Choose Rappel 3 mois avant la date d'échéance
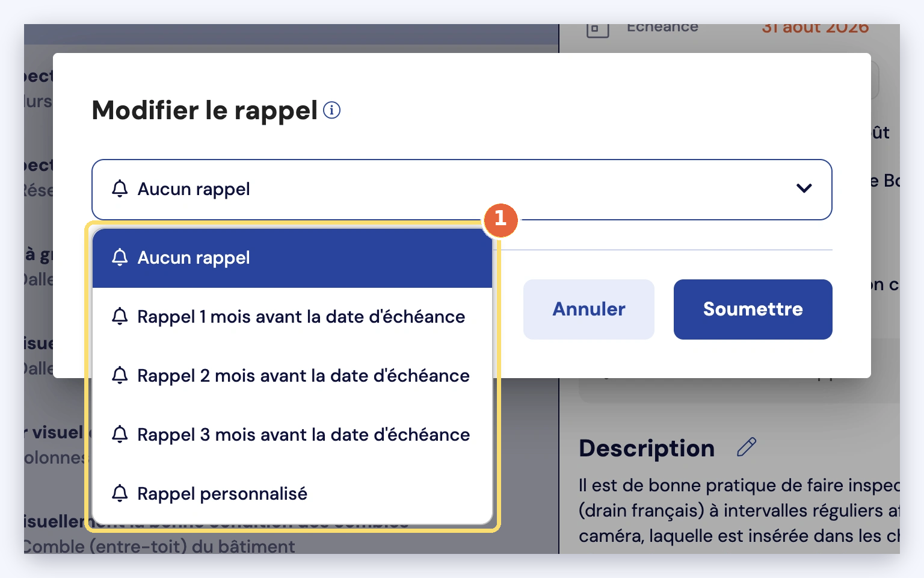Screen dimensions: 924x578 pyautogui.click(x=292, y=435)
